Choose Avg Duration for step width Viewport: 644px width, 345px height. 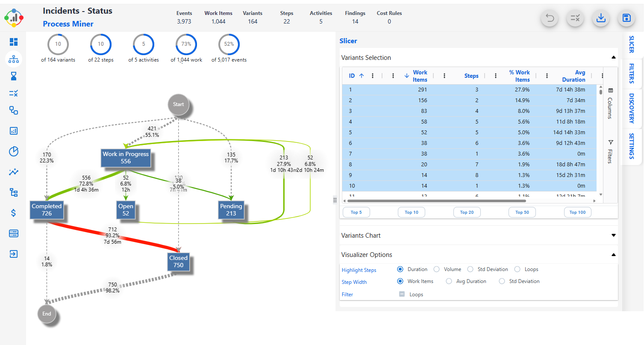point(449,281)
